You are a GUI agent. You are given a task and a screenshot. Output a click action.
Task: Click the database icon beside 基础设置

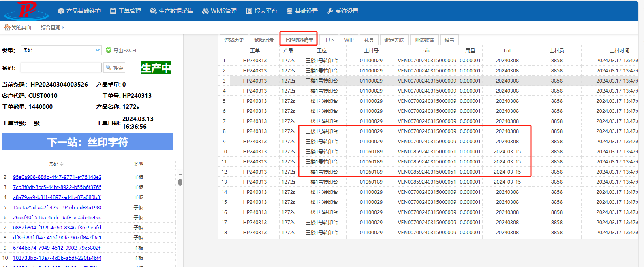coord(290,11)
